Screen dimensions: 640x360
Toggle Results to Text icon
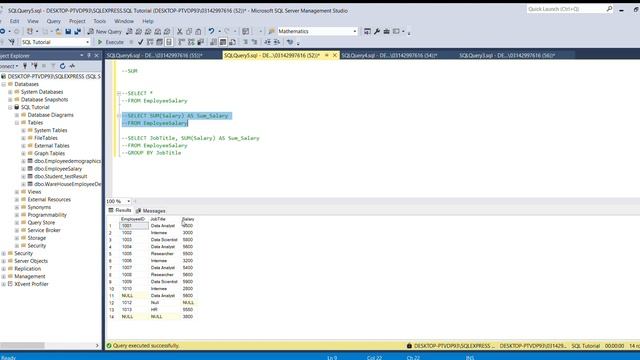213,42
